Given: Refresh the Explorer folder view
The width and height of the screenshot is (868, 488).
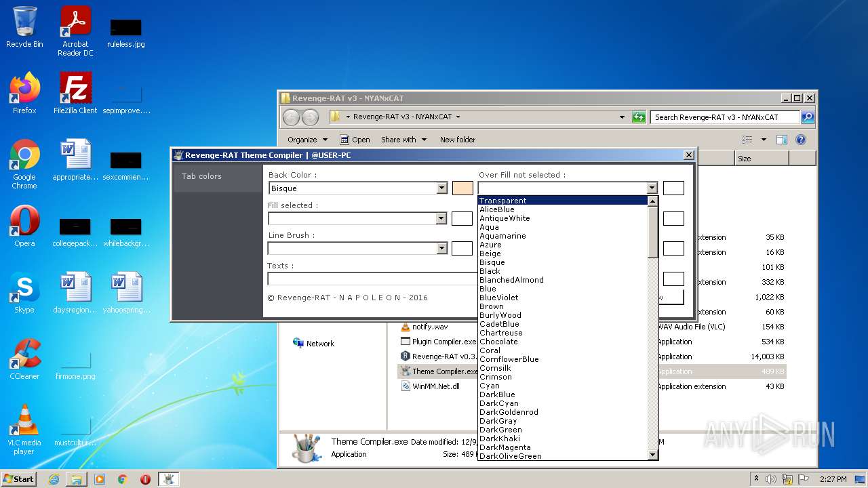Looking at the screenshot, I should tap(638, 117).
